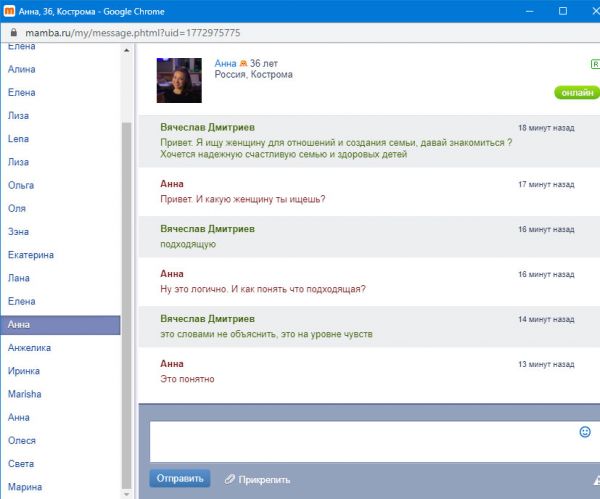Image resolution: width=600 pixels, height=499 pixels.
Task: Open the dialog with Олеся
Action: [x=21, y=440]
